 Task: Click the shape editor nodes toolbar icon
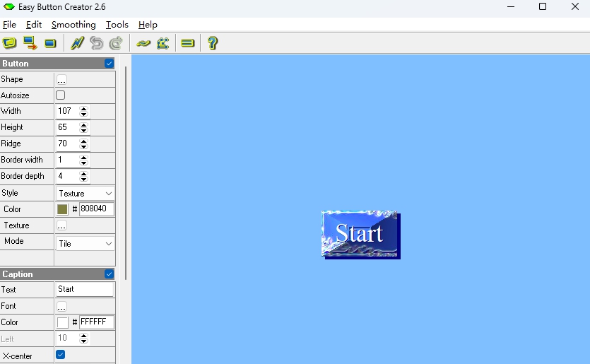click(x=163, y=43)
